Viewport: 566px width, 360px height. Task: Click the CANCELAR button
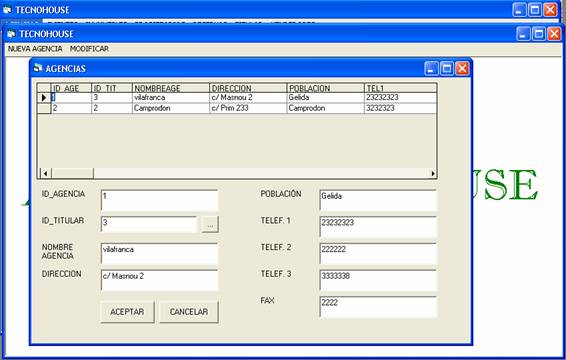(189, 312)
